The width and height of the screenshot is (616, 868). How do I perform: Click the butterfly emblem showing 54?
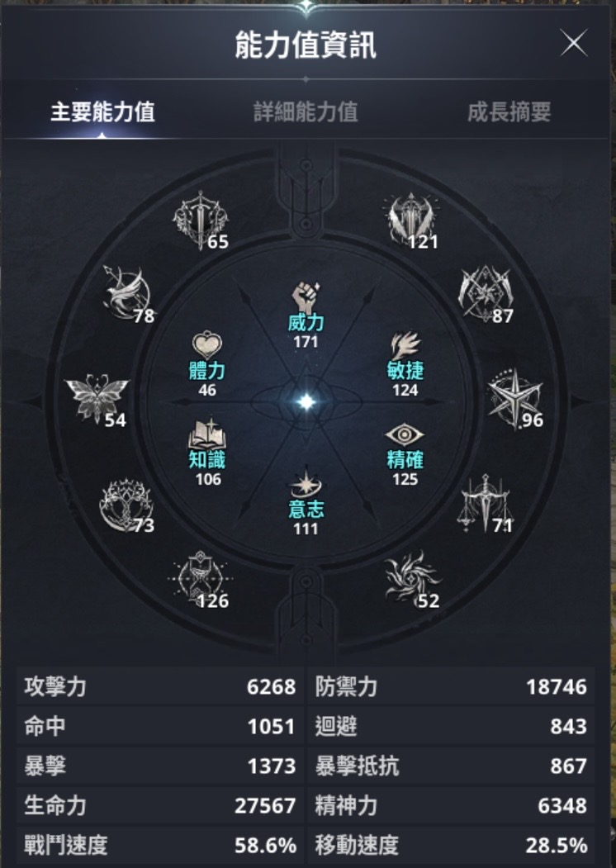coord(97,399)
